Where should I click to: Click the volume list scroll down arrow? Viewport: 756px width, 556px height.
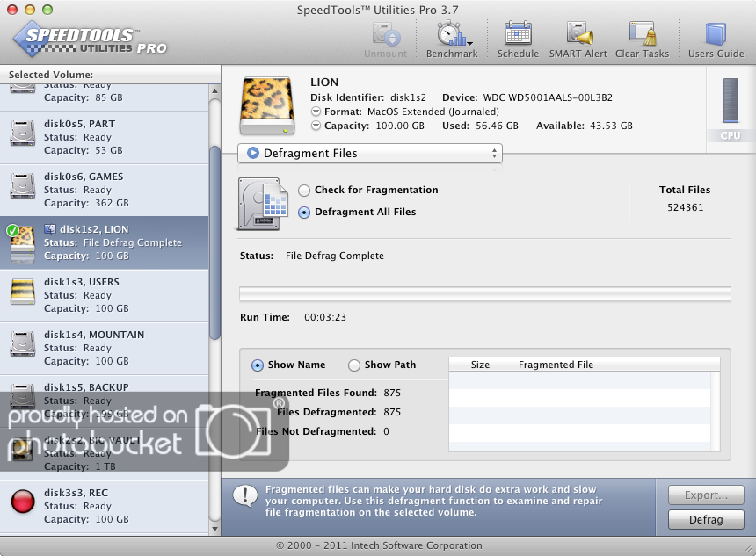pyautogui.click(x=214, y=529)
